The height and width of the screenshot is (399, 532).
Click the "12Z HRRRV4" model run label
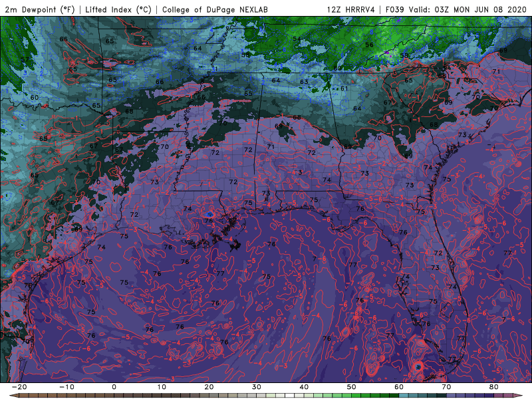351,9
